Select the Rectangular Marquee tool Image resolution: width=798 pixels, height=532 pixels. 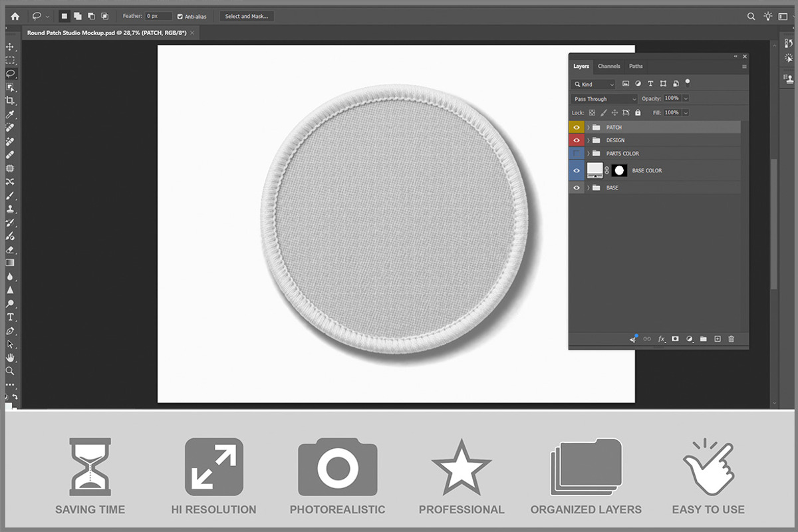pos(10,61)
